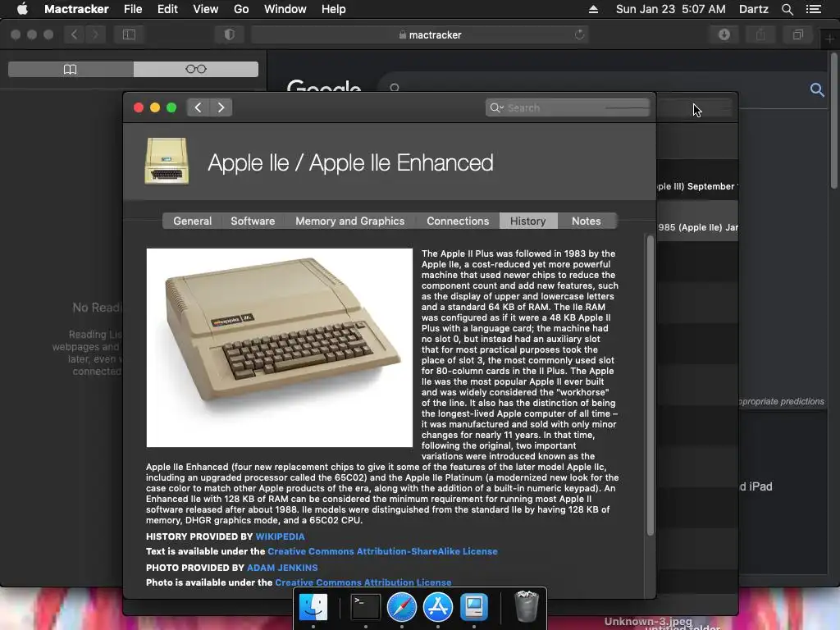This screenshot has width=840, height=630.
Task: Reload the page in Safari
Action: (x=579, y=34)
